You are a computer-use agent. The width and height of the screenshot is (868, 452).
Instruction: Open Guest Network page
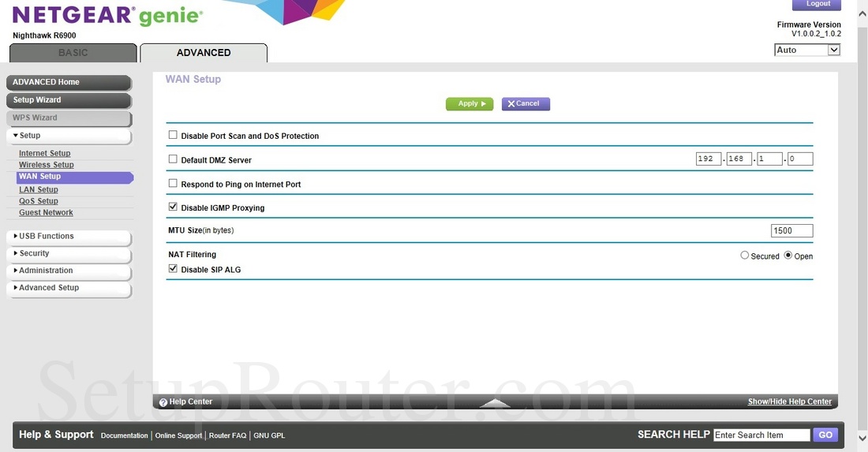[46, 212]
